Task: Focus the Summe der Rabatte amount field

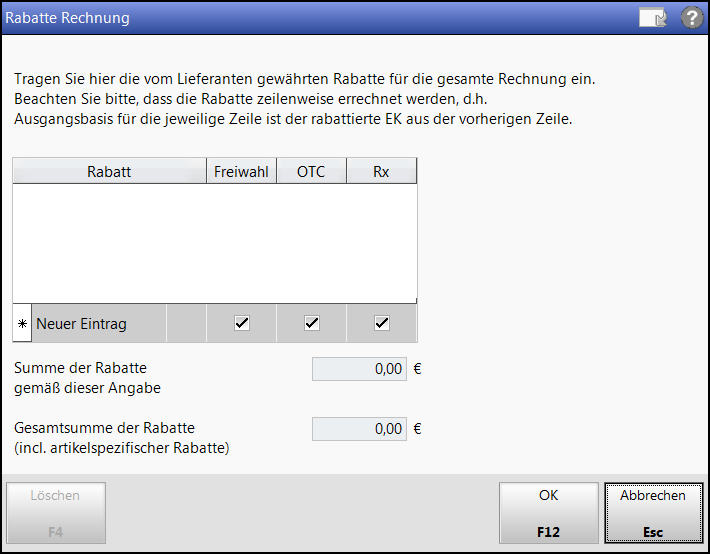Action: (359, 369)
